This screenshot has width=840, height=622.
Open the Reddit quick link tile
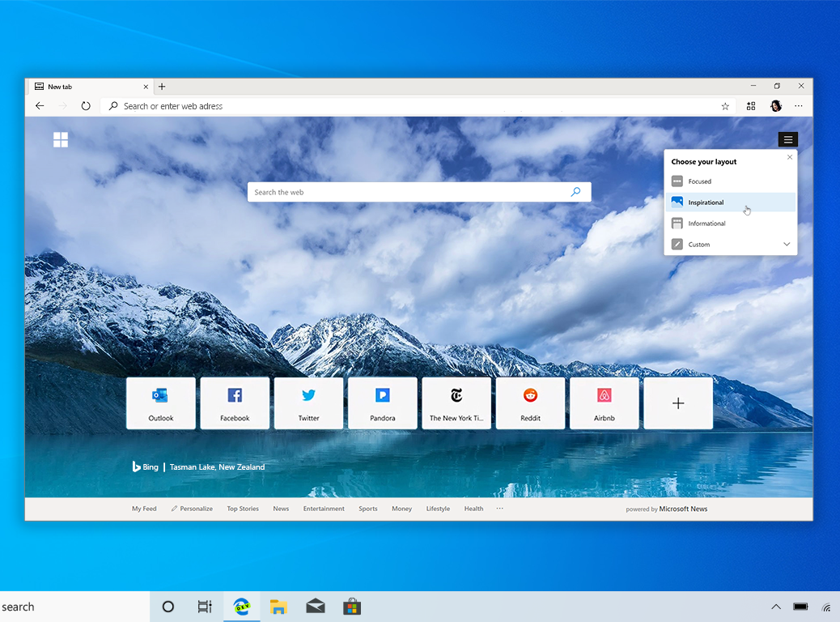[530, 403]
